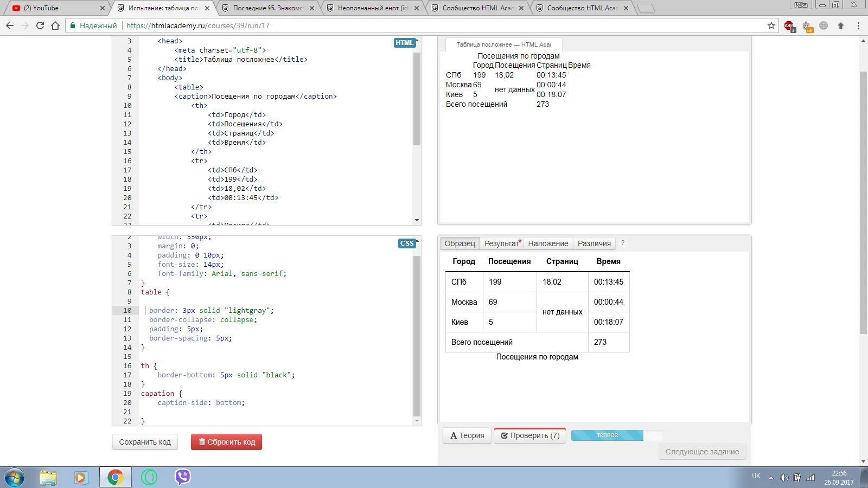Reload the page with the refresh icon
This screenshot has width=868, height=488.
[x=40, y=25]
